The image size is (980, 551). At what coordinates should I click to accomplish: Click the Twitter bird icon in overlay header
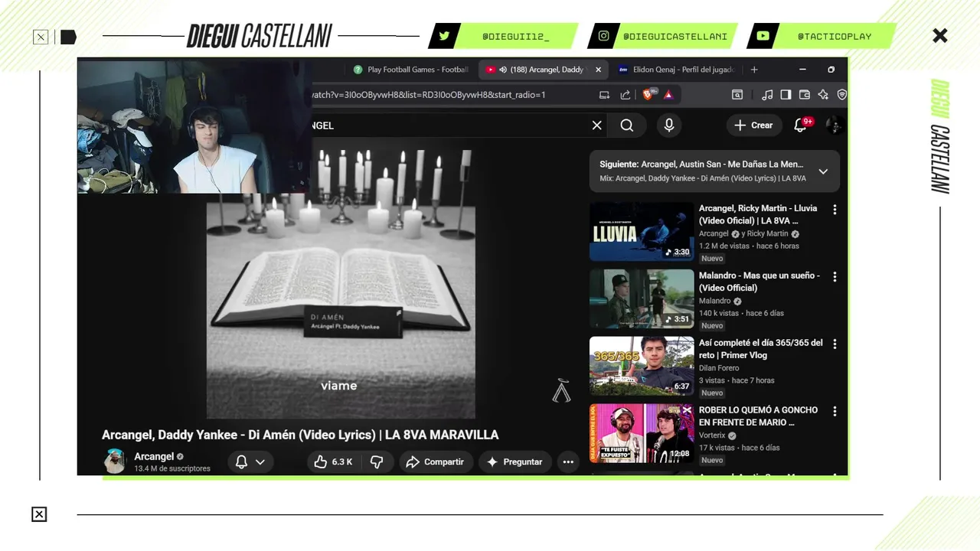tap(445, 36)
